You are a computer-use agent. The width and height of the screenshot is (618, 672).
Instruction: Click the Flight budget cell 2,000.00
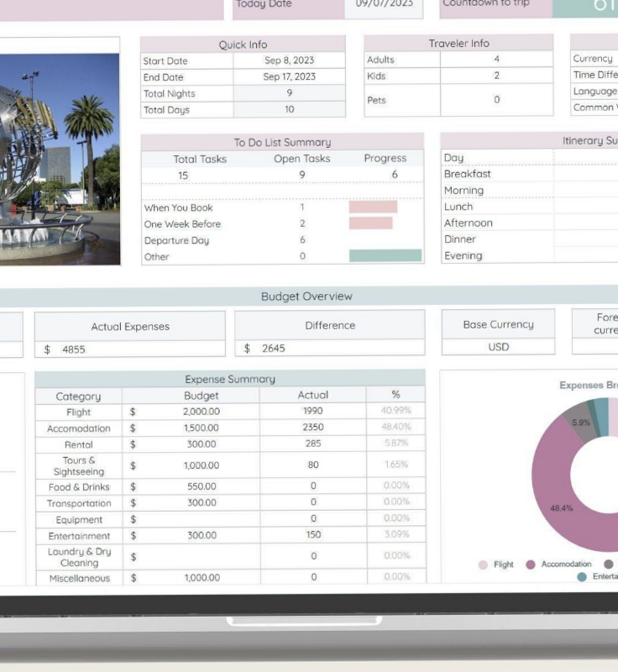click(x=201, y=412)
